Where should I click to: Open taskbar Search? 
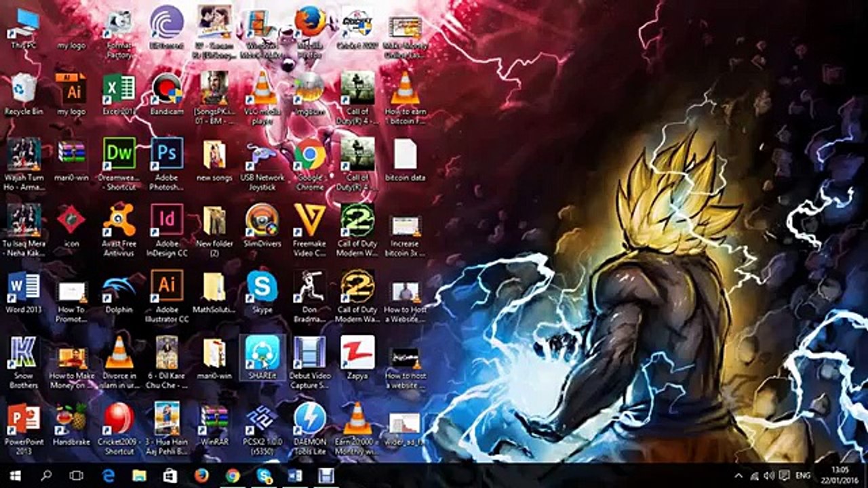(x=46, y=475)
